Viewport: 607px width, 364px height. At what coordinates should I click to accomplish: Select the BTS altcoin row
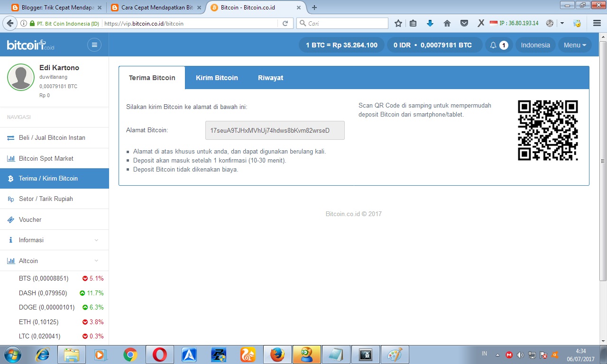(x=55, y=278)
